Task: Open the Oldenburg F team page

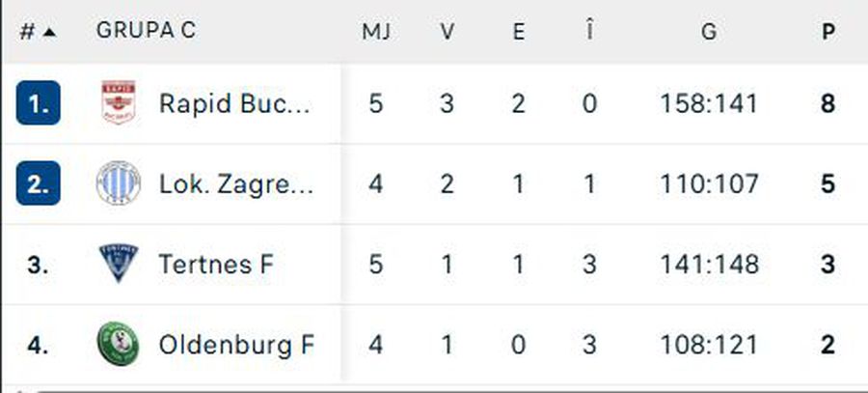Action: point(236,344)
